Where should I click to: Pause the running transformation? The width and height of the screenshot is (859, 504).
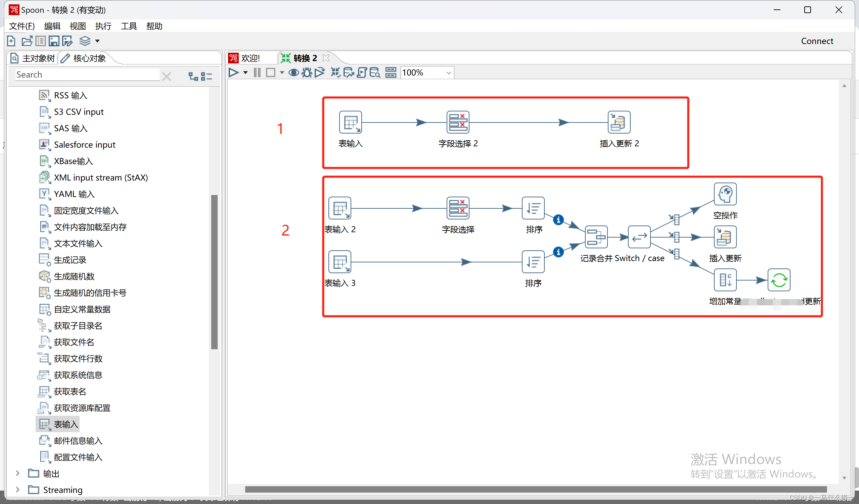coord(257,73)
